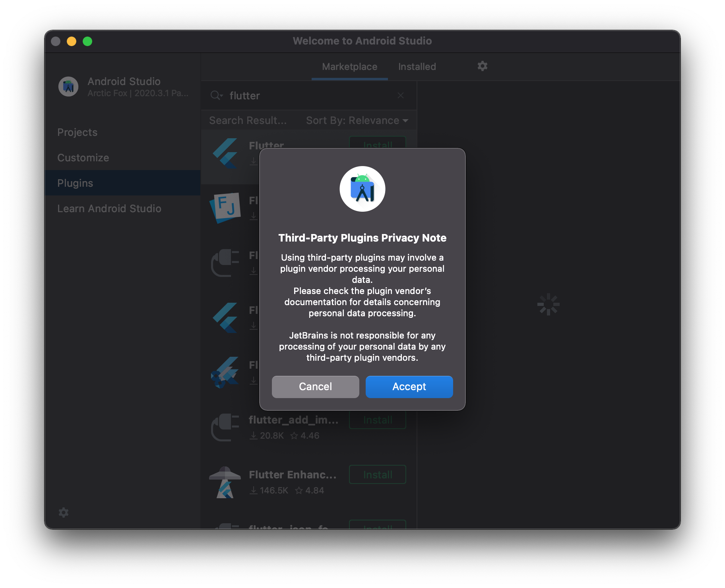The width and height of the screenshot is (725, 588).
Task: Open the Sort By: Relevance dropdown
Action: point(357,120)
